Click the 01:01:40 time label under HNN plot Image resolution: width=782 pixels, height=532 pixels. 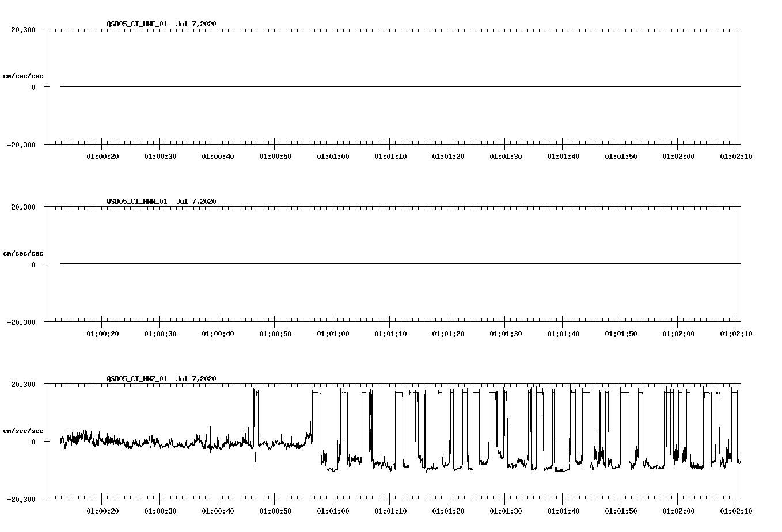coord(563,333)
